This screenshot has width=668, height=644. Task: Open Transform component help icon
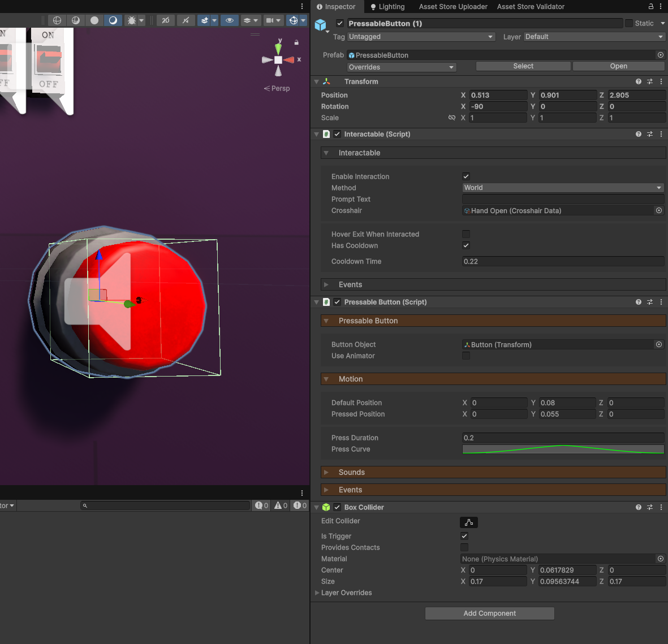638,81
